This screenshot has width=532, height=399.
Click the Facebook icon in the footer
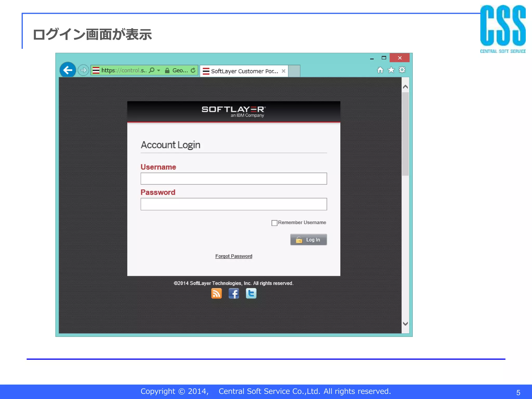pyautogui.click(x=234, y=294)
